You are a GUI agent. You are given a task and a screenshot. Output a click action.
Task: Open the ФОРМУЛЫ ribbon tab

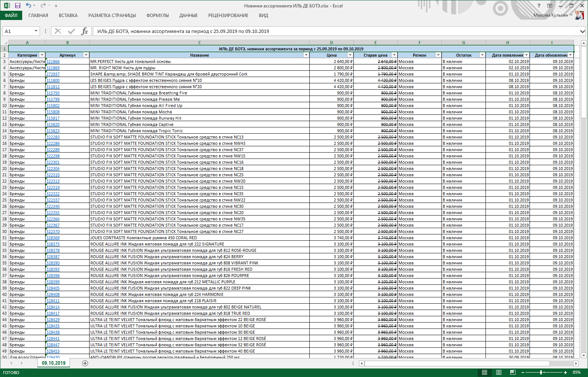click(x=158, y=16)
